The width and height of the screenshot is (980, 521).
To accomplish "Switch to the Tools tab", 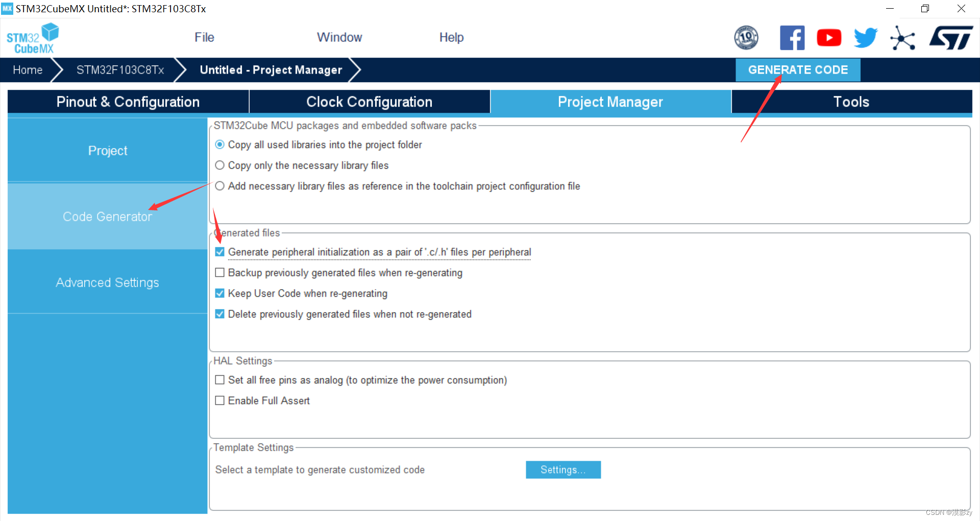I will [x=851, y=102].
